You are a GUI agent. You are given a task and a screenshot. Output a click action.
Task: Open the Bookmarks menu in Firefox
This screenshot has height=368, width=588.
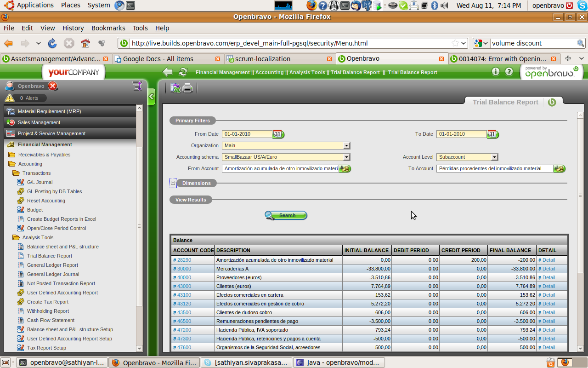point(108,28)
